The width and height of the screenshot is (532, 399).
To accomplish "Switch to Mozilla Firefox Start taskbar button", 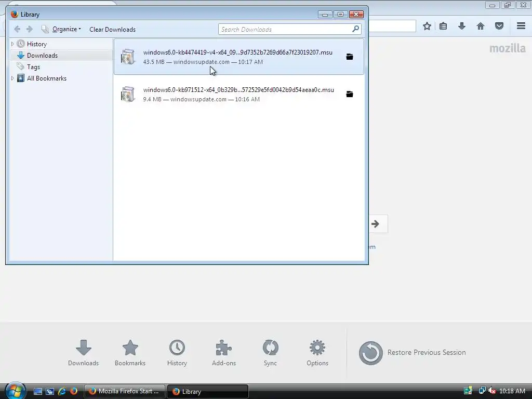I will 124,391.
